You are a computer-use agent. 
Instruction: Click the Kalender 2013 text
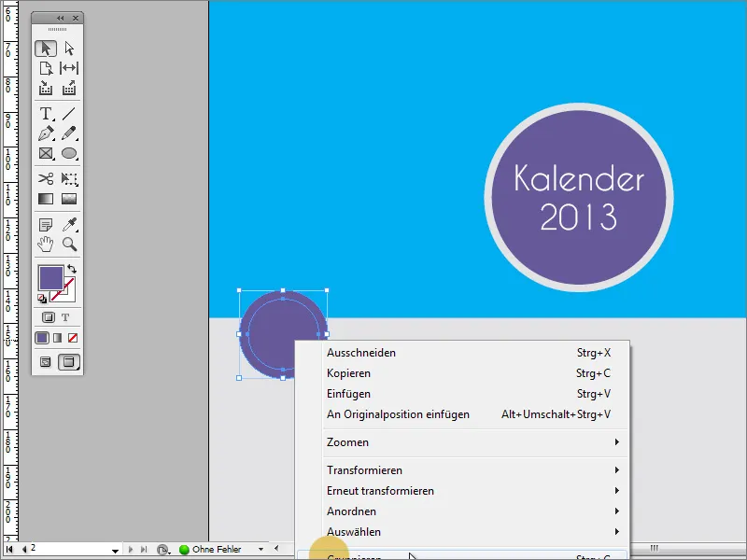click(579, 197)
